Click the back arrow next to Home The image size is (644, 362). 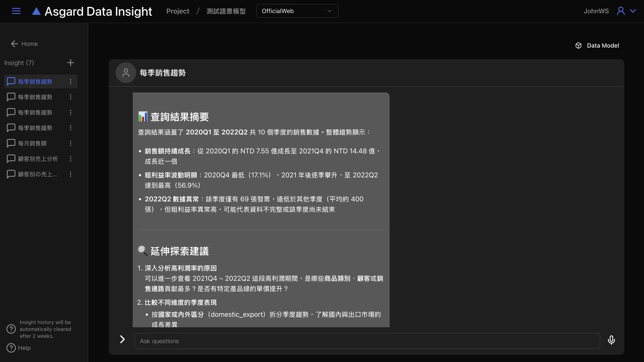[x=14, y=44]
